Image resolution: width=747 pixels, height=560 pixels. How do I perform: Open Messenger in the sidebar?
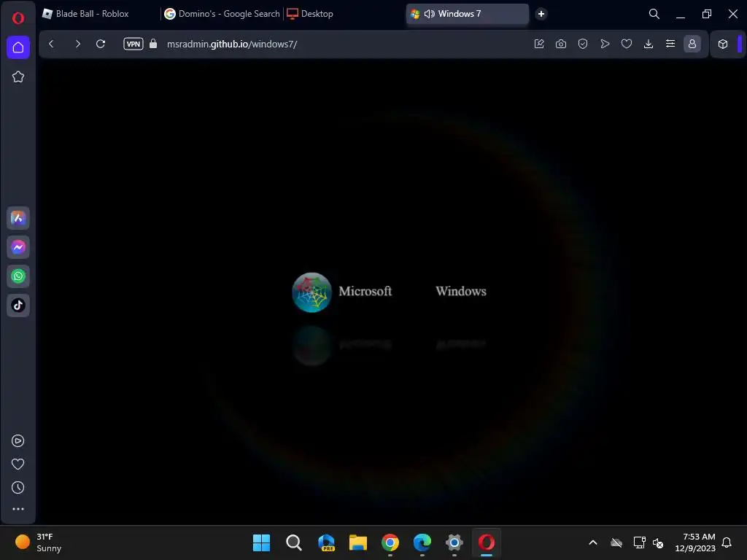(x=18, y=247)
